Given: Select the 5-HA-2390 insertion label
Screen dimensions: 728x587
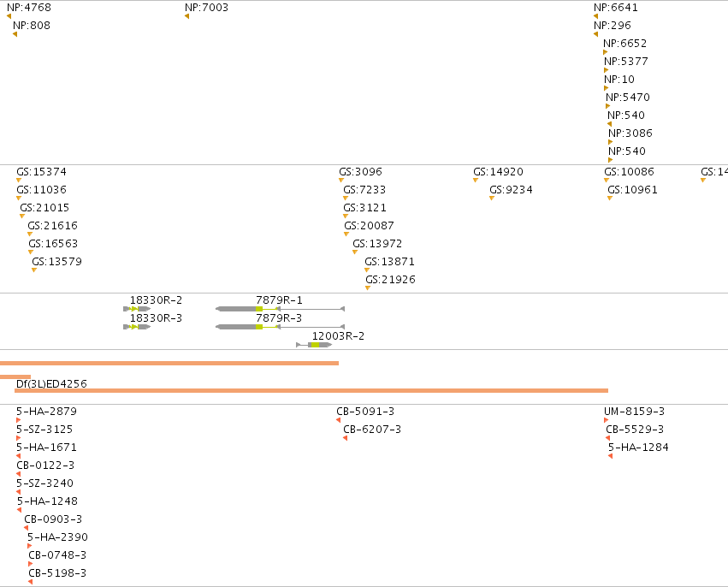Looking at the screenshot, I should pos(57,537).
